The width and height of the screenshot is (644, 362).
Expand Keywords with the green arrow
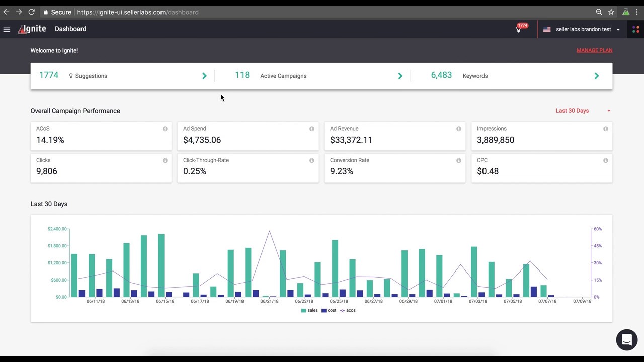[597, 76]
